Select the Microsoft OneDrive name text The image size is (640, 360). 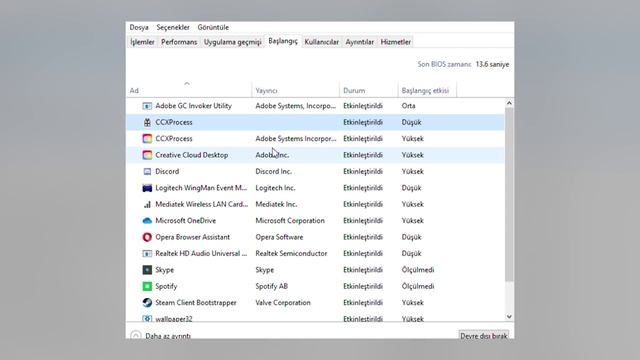[x=185, y=221]
